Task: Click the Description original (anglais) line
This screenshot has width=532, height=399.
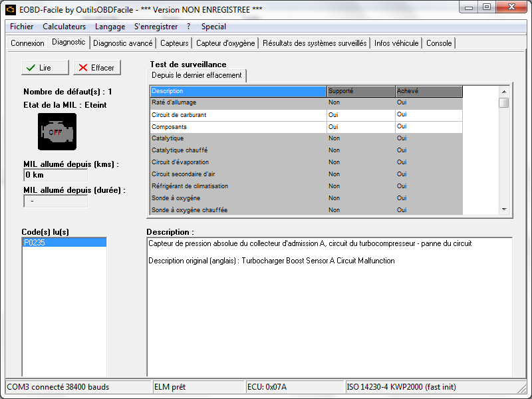Action: click(271, 261)
